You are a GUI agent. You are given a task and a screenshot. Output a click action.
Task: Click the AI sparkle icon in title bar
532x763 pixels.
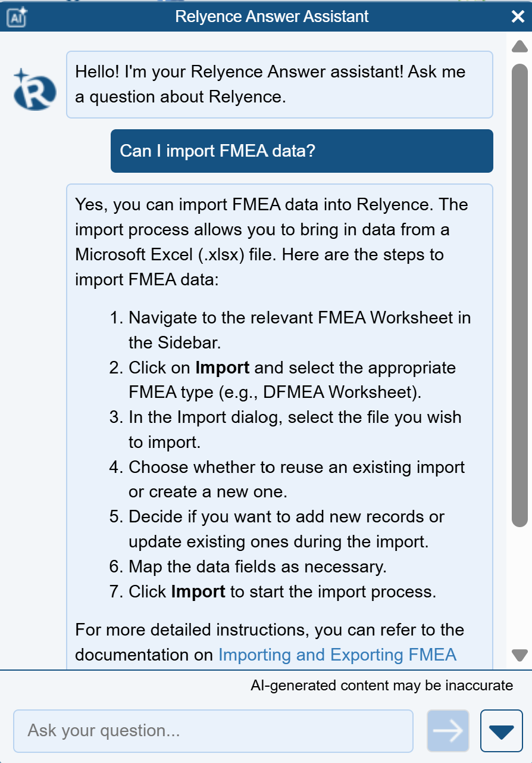click(16, 17)
